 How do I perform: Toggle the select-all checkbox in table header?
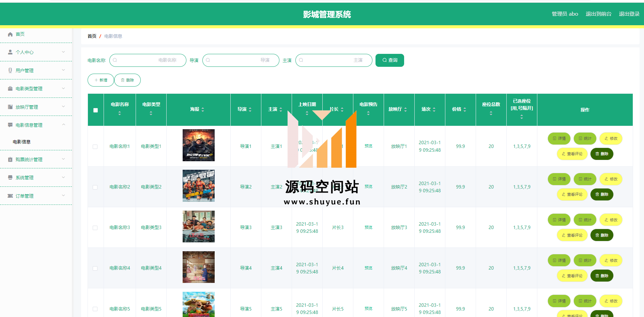tap(95, 110)
